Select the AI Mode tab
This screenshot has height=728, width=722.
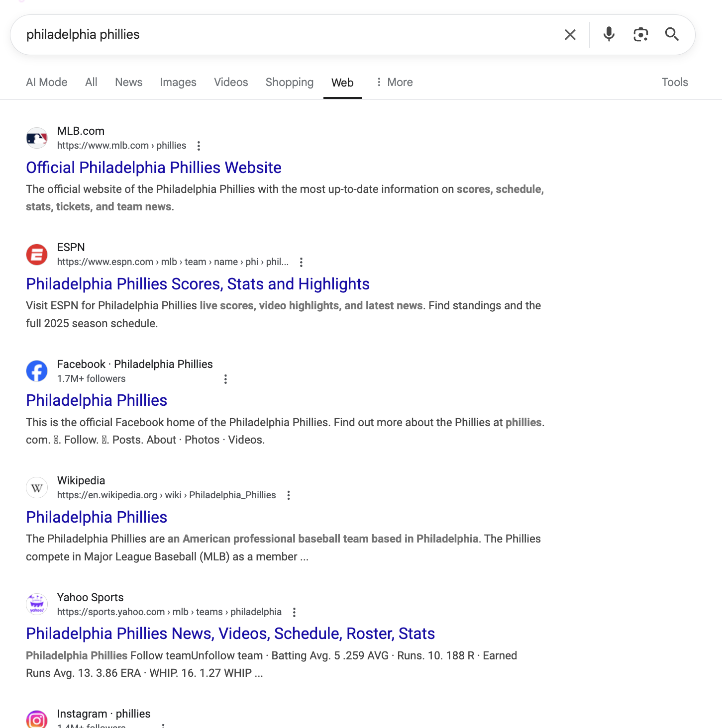click(47, 82)
